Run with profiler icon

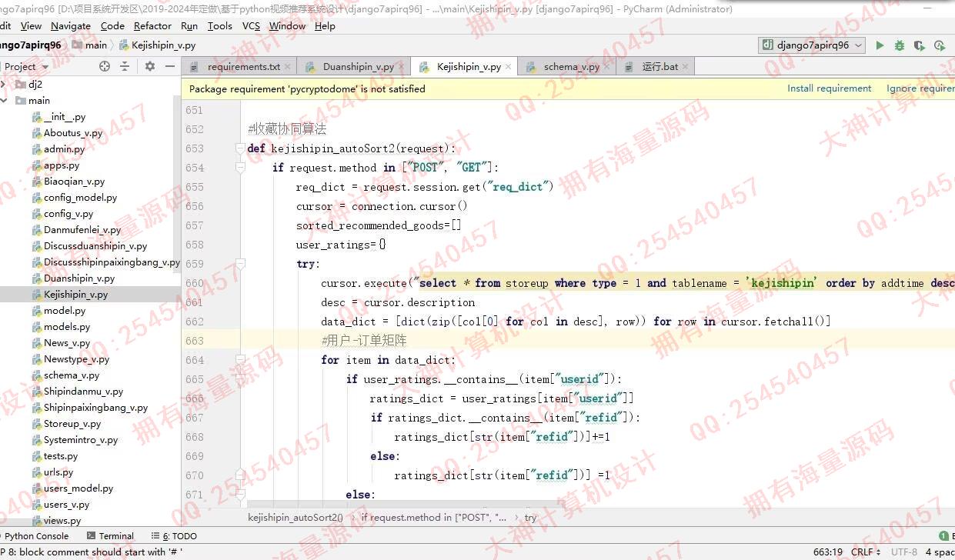tap(940, 45)
